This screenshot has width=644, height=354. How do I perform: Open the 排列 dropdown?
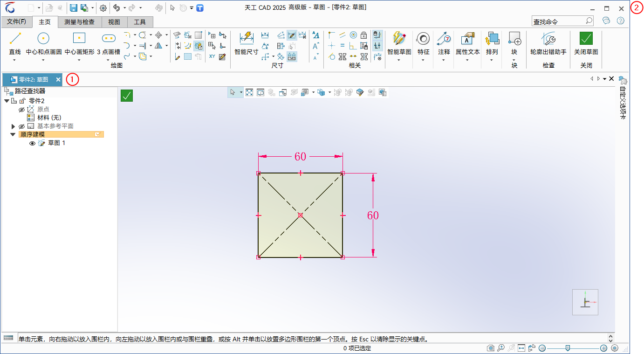[x=492, y=60]
